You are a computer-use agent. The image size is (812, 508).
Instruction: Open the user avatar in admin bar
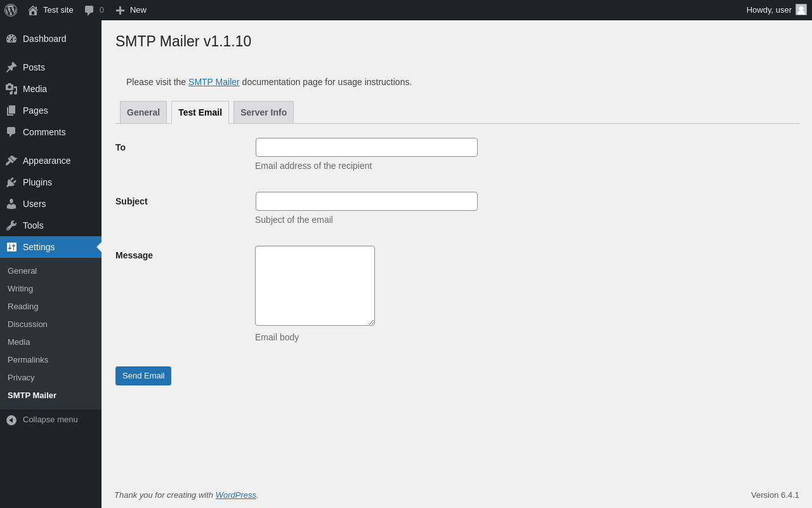point(801,10)
